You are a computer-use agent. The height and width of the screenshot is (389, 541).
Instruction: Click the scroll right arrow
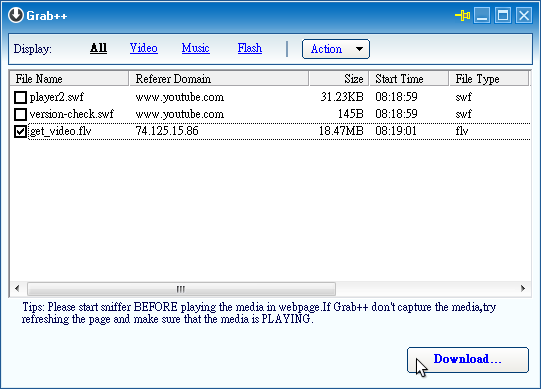[x=523, y=289]
